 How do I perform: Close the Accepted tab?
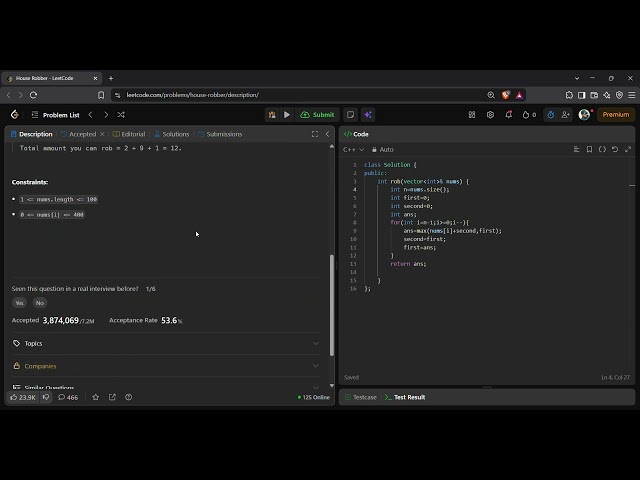102,134
